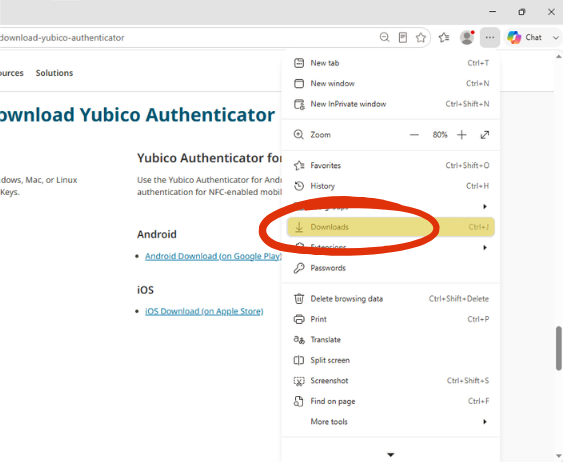The image size is (563, 462).
Task: Open New tab from the menu
Action: (391, 63)
